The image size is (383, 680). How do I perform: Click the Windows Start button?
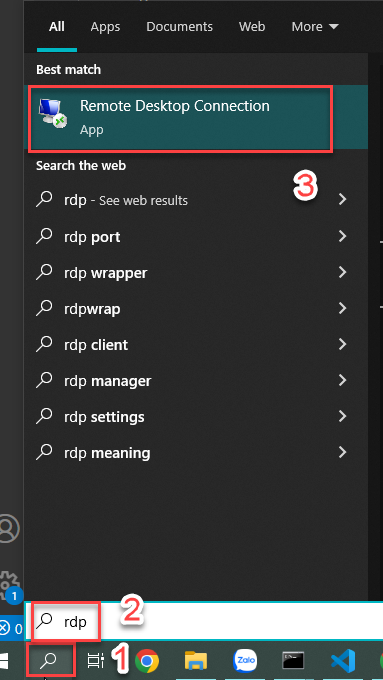click(4, 661)
